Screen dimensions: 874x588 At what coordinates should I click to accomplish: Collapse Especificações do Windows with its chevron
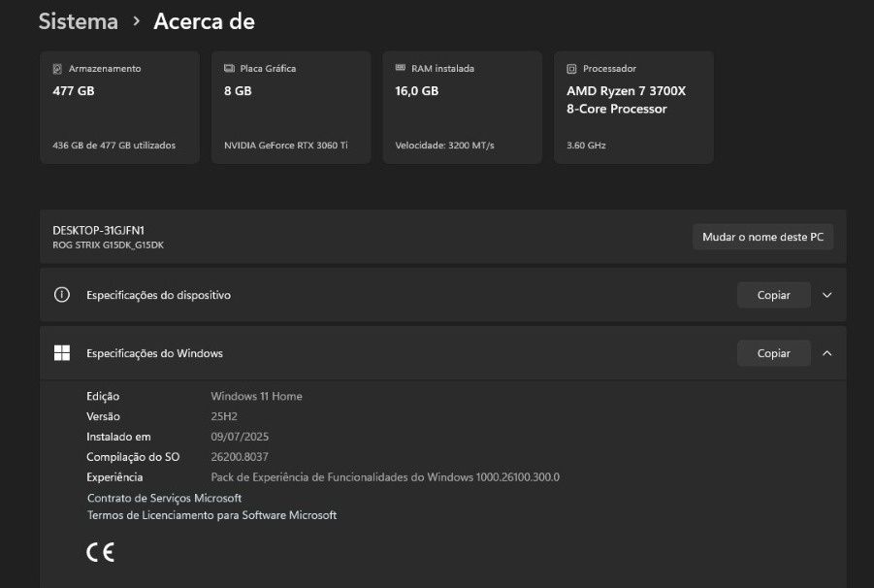(x=827, y=353)
